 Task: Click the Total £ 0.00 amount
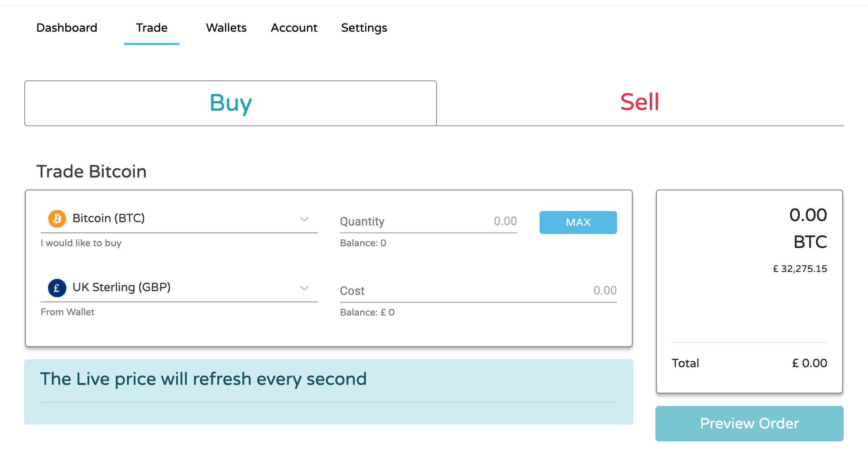click(x=809, y=363)
